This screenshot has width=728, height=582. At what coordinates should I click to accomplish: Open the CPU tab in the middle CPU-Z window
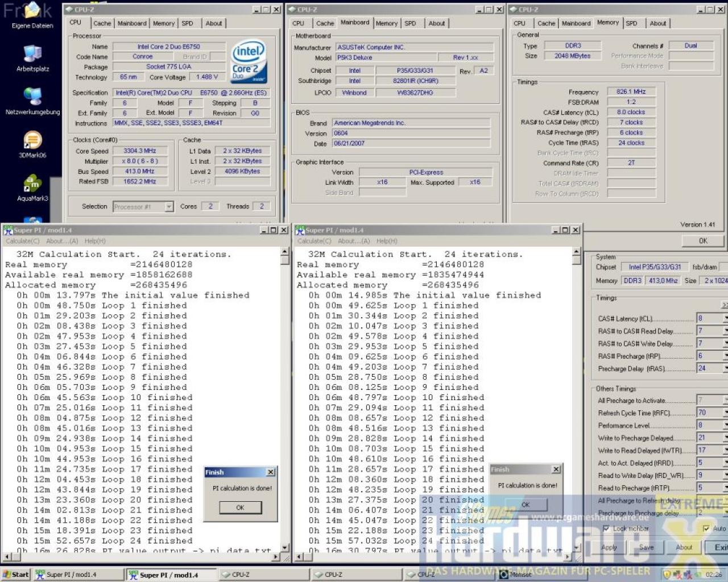pos(299,23)
